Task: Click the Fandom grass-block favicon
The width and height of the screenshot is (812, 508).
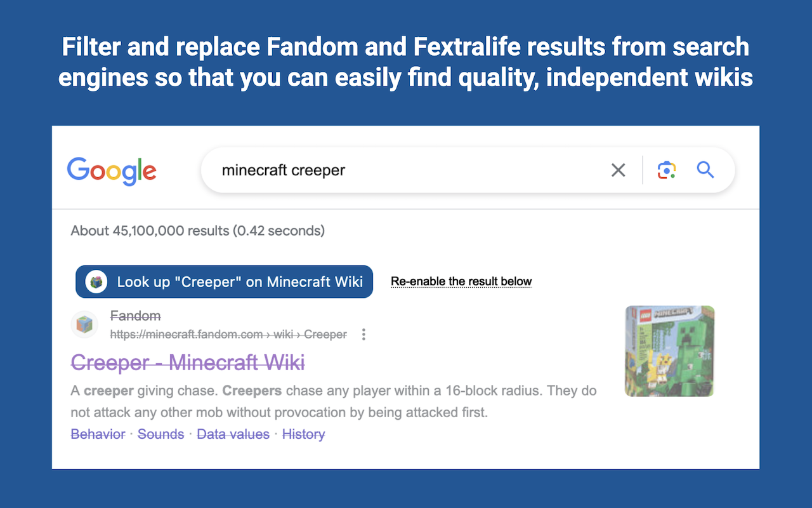Action: click(x=84, y=324)
